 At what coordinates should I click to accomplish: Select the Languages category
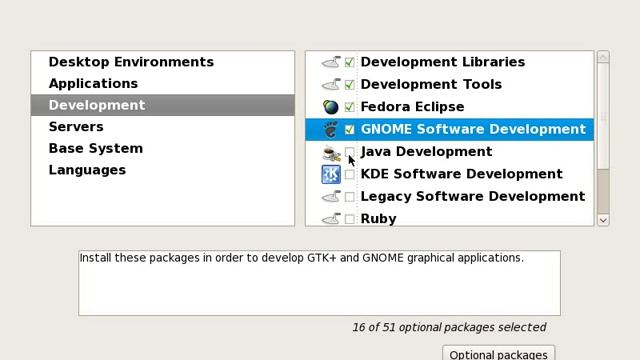click(162, 170)
